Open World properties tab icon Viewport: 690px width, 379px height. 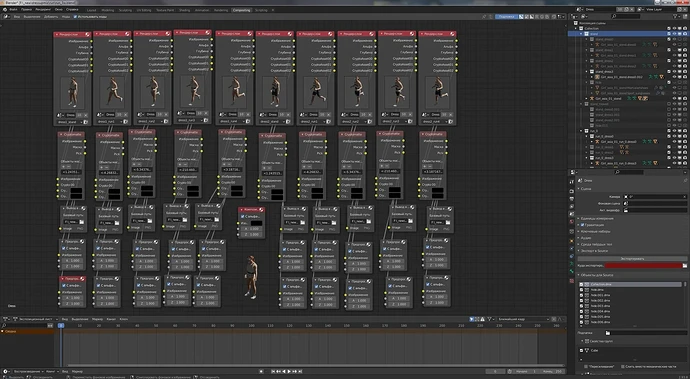(572, 222)
